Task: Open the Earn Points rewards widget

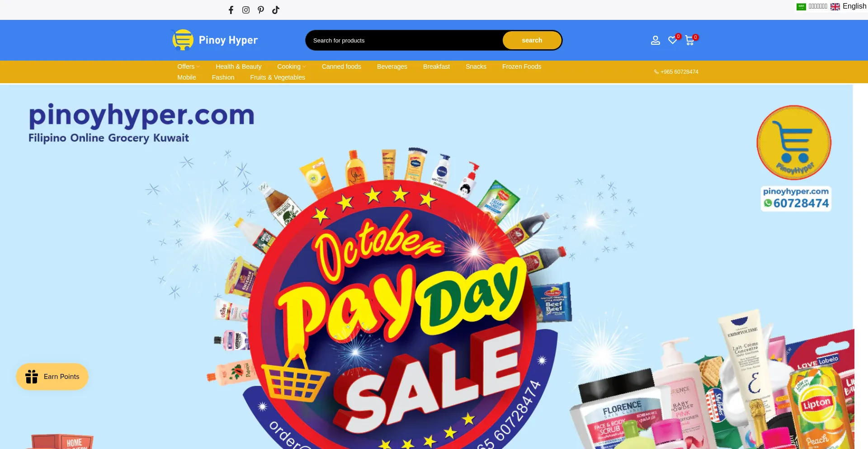Action: tap(52, 377)
